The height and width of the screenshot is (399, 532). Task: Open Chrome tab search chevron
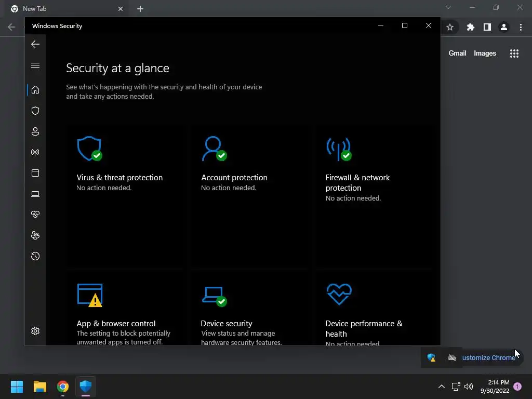click(448, 7)
